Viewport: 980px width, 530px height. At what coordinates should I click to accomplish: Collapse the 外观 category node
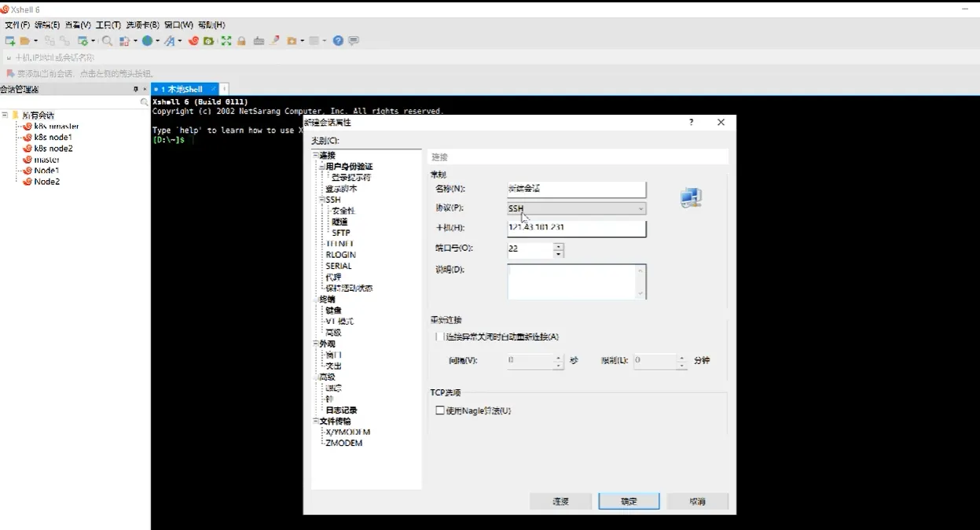pos(315,344)
